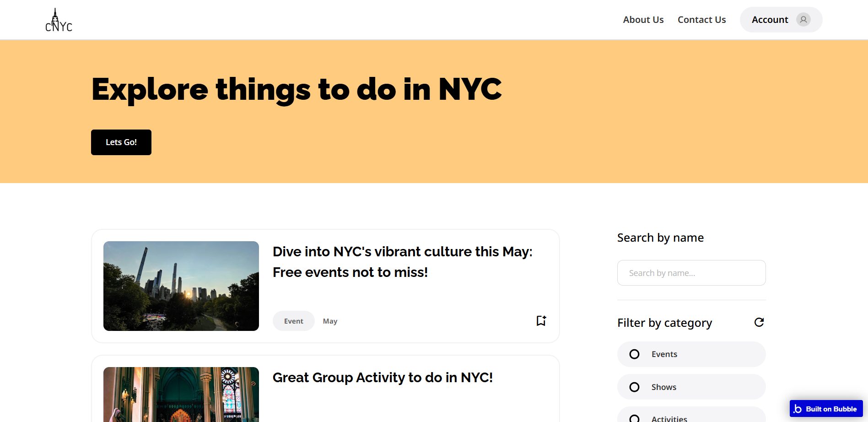The image size is (868, 422).
Task: Click the CNYC logo in the header
Action: [x=59, y=21]
